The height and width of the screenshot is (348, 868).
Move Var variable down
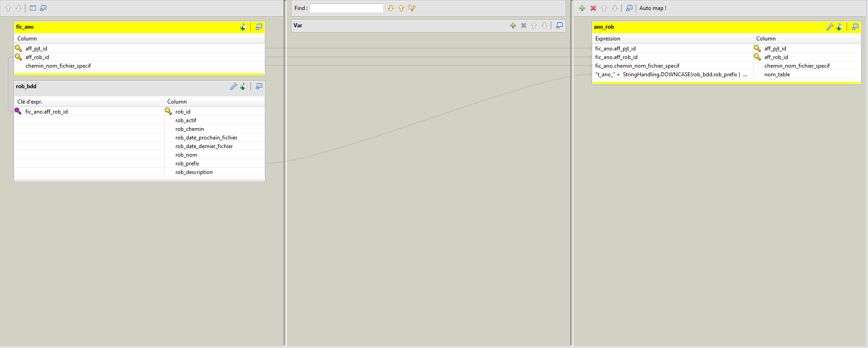(544, 25)
